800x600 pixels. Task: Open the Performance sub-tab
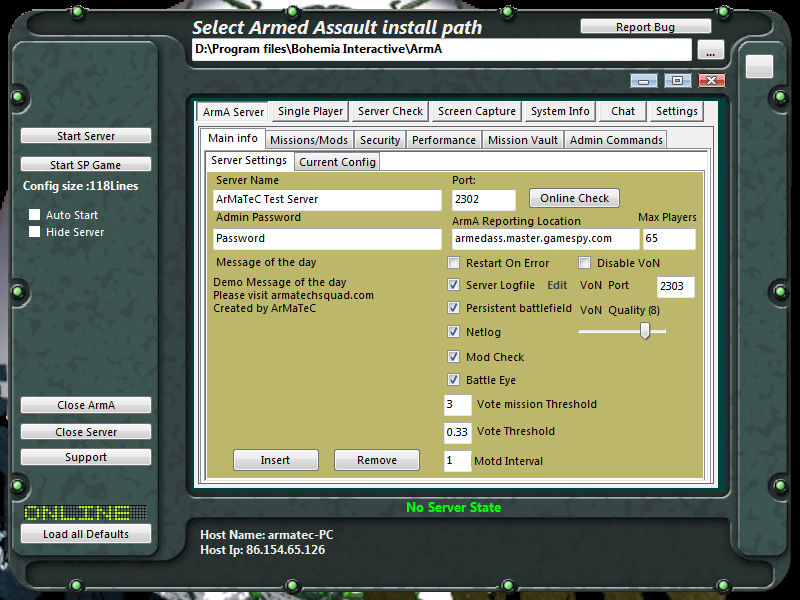444,140
